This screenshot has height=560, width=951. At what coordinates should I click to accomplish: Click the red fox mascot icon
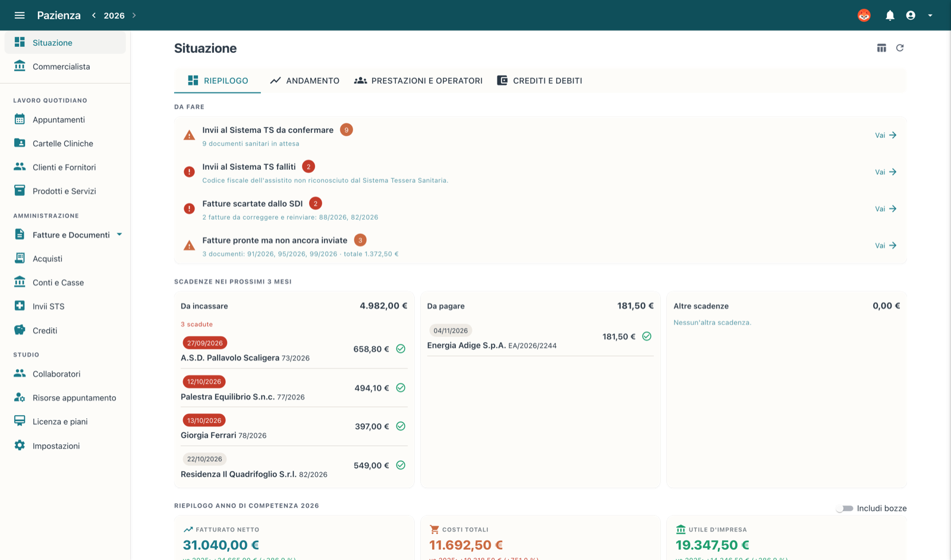[x=864, y=15]
